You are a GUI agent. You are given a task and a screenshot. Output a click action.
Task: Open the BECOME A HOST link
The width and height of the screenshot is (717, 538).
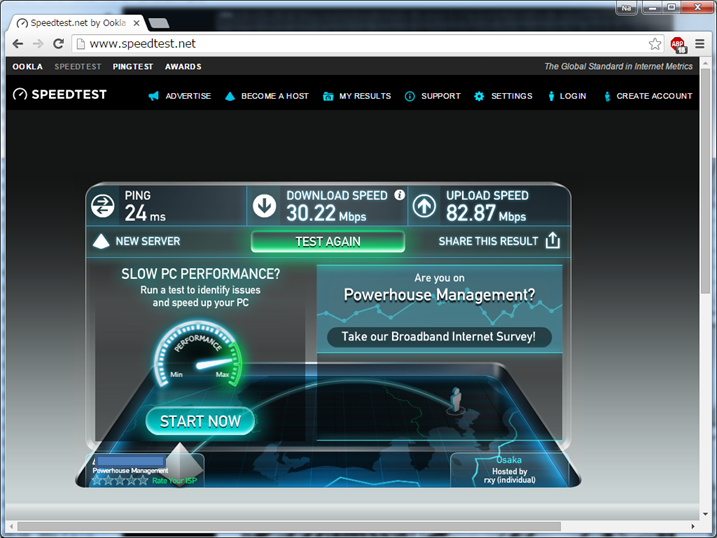(275, 96)
